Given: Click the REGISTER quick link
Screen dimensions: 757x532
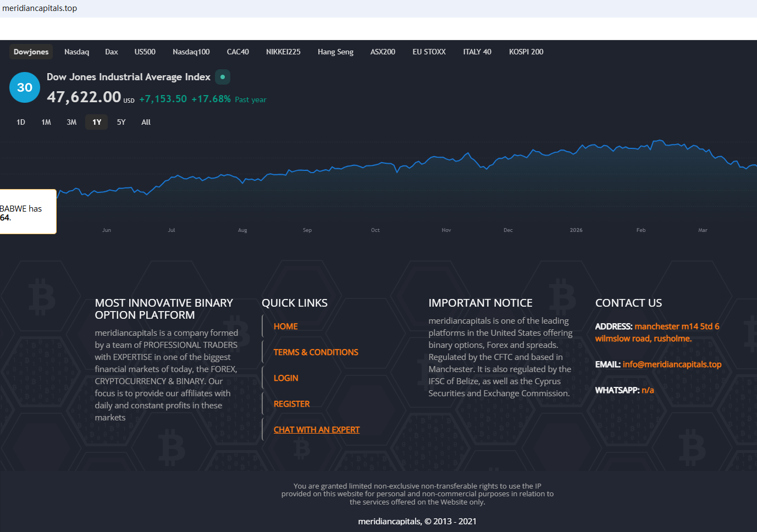Looking at the screenshot, I should pos(291,404).
